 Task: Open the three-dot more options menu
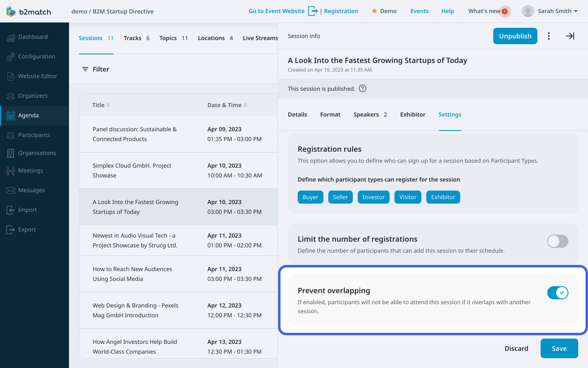point(549,36)
